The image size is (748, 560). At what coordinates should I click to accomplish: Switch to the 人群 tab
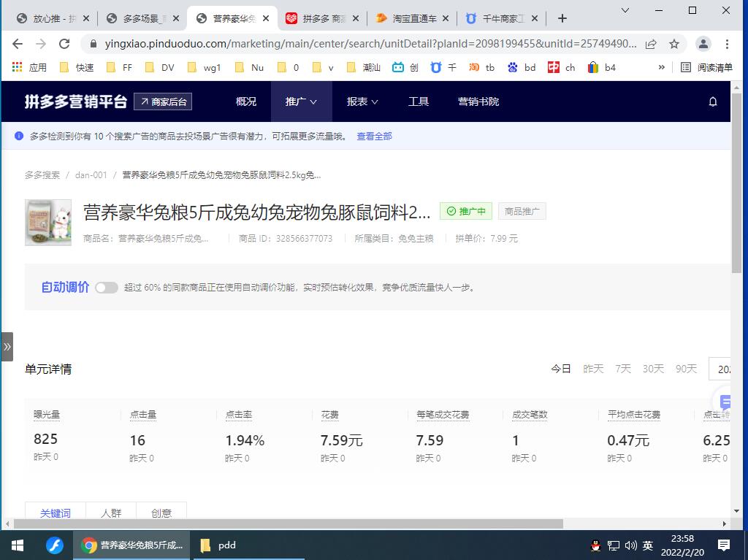click(111, 513)
